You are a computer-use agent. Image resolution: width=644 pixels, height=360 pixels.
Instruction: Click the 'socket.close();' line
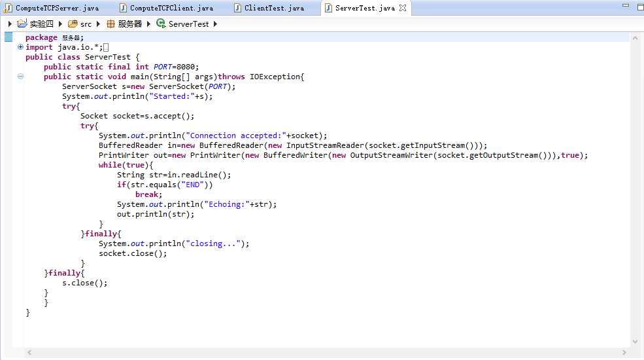(x=133, y=254)
